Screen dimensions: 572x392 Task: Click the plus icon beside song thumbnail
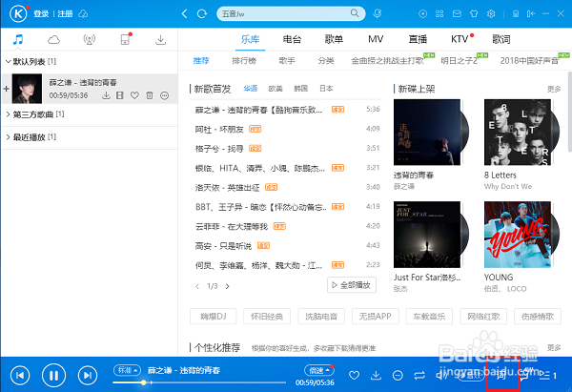click(x=7, y=89)
